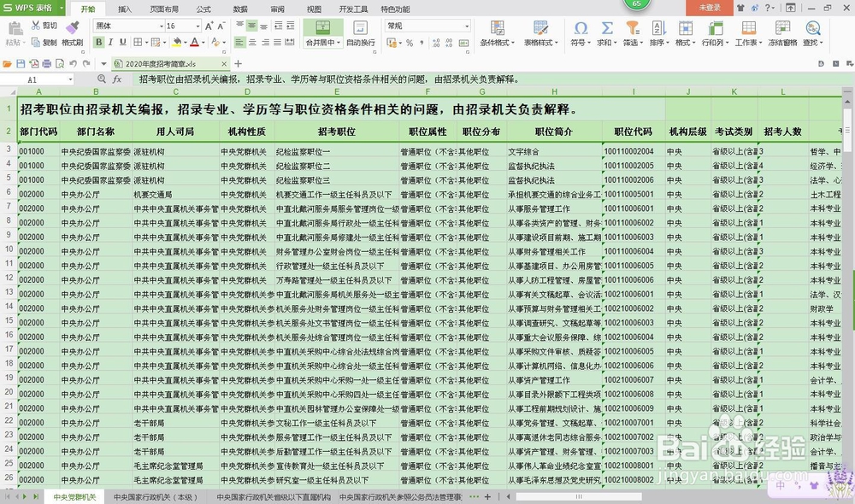Open the borders dropdown arrow
This screenshot has width=855, height=504.
tap(146, 42)
